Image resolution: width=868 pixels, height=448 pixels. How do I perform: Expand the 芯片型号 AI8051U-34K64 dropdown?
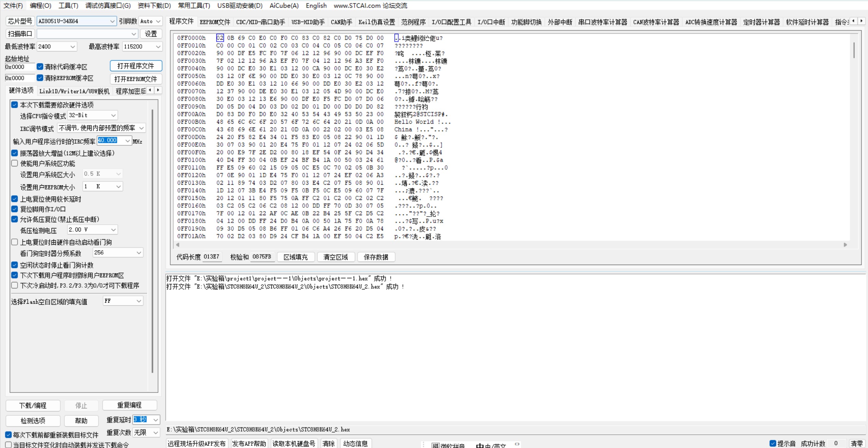pyautogui.click(x=112, y=21)
